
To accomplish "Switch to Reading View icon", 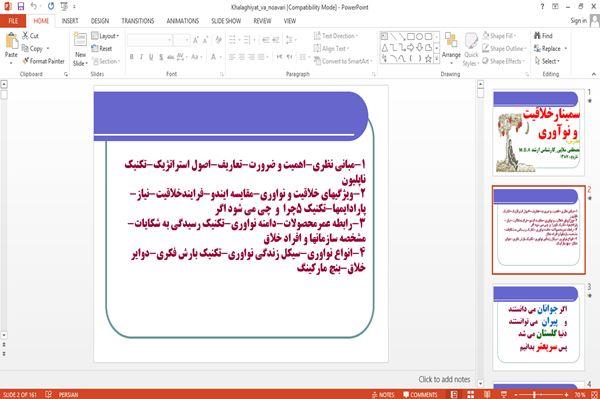I will click(487, 394).
